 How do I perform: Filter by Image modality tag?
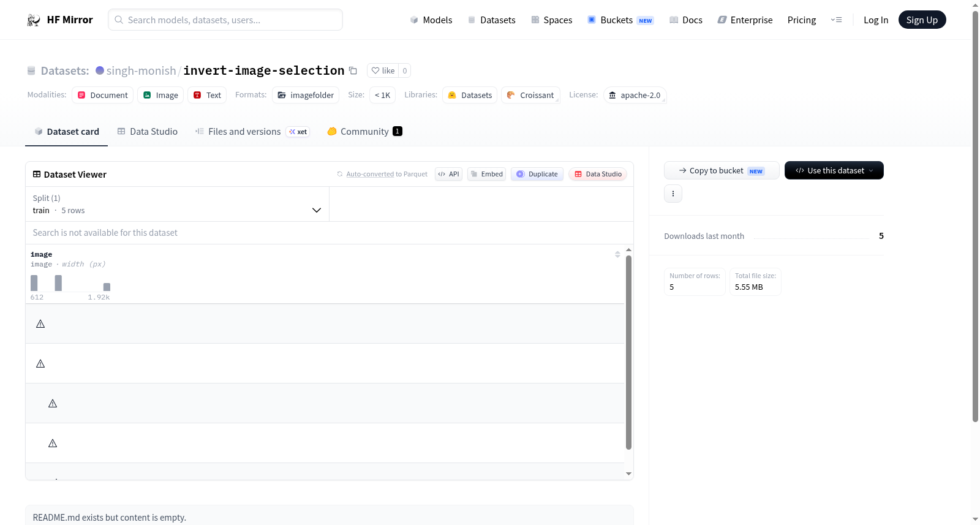(x=160, y=95)
